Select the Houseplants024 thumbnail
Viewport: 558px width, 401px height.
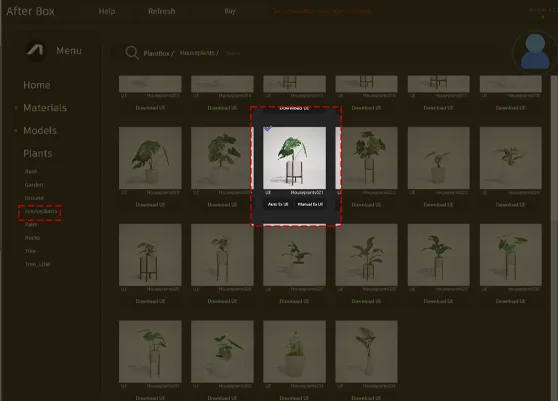click(511, 158)
